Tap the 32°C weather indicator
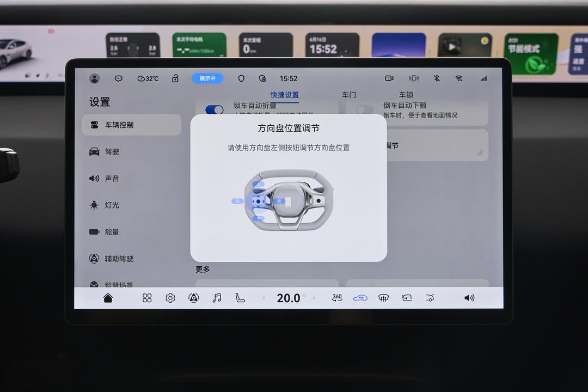The height and width of the screenshot is (392, 588). pos(148,78)
